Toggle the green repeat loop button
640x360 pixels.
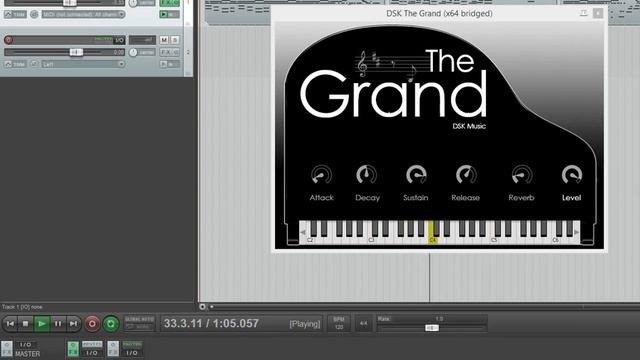(x=111, y=324)
